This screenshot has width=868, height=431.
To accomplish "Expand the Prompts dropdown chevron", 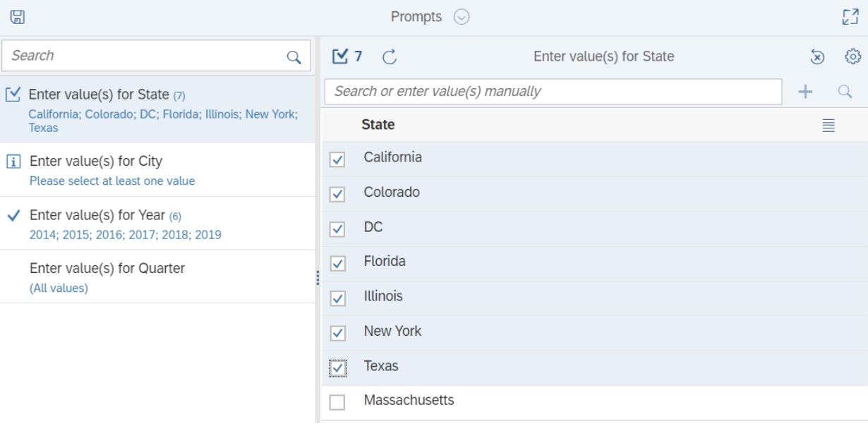I will click(462, 17).
